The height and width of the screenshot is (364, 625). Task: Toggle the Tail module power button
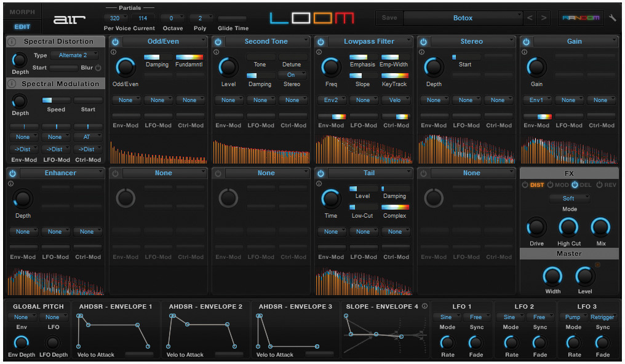point(321,173)
